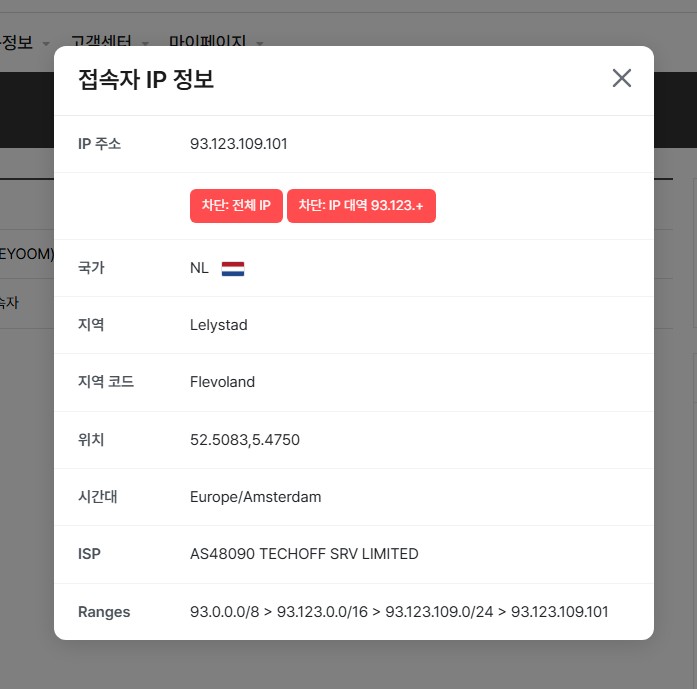Image resolution: width=697 pixels, height=689 pixels.
Task: Expand the dropdown arrow beside 고객센터
Action: pos(145,44)
